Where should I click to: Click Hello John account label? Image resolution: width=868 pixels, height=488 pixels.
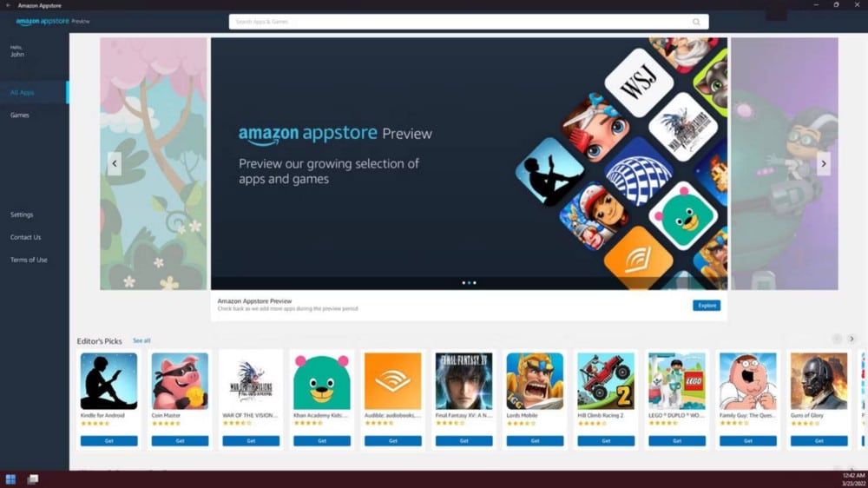point(17,51)
